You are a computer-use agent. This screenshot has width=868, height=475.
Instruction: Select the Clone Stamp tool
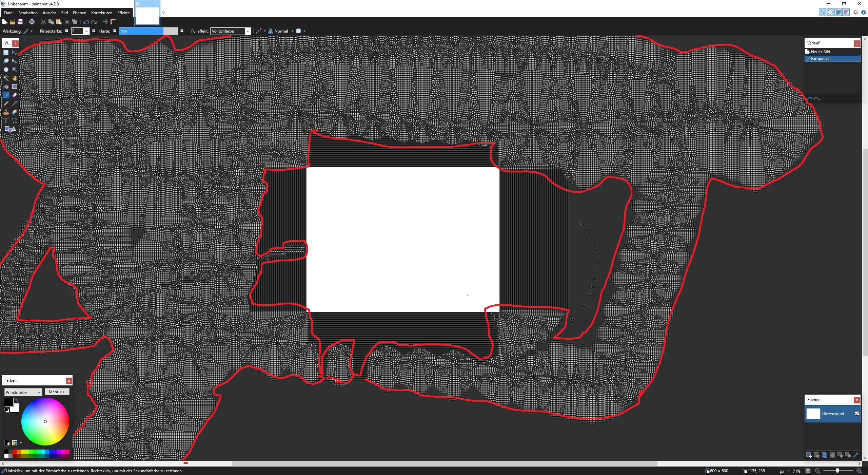click(x=6, y=112)
